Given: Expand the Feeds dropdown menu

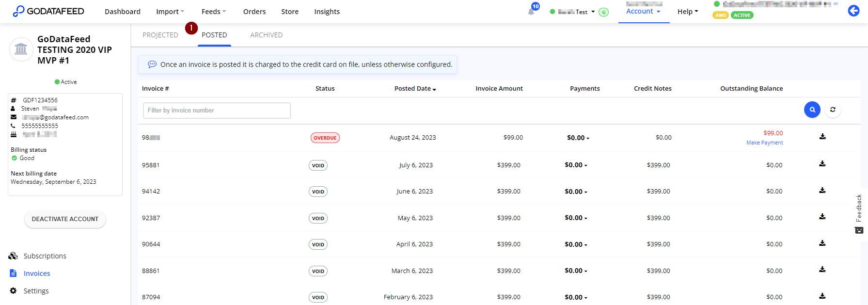Looking at the screenshot, I should (213, 12).
